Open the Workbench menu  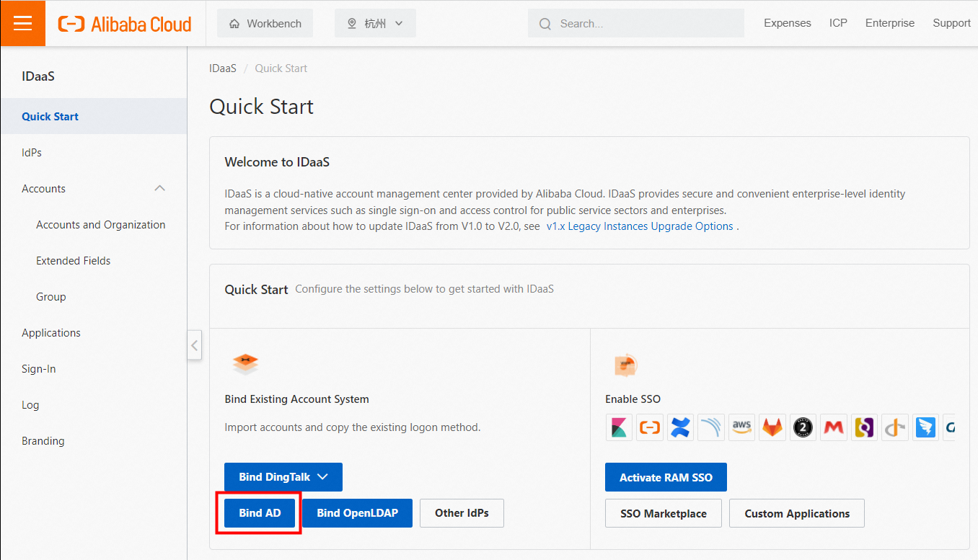pos(265,22)
